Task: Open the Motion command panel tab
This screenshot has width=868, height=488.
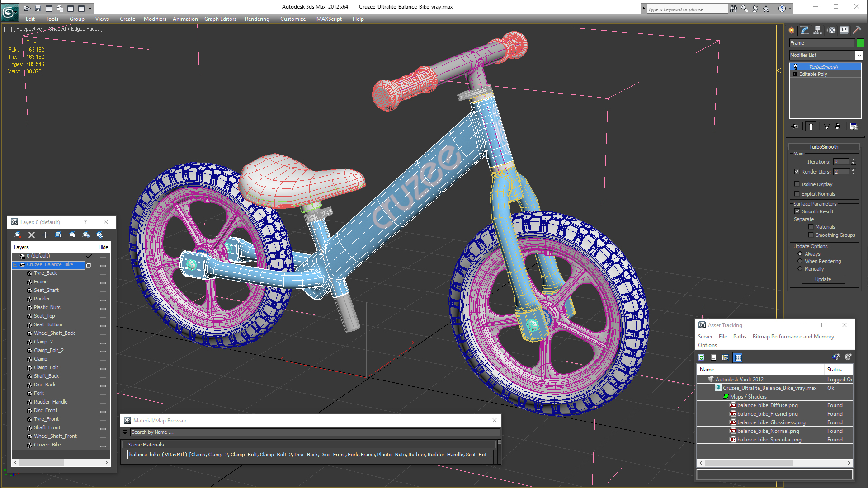Action: (831, 30)
